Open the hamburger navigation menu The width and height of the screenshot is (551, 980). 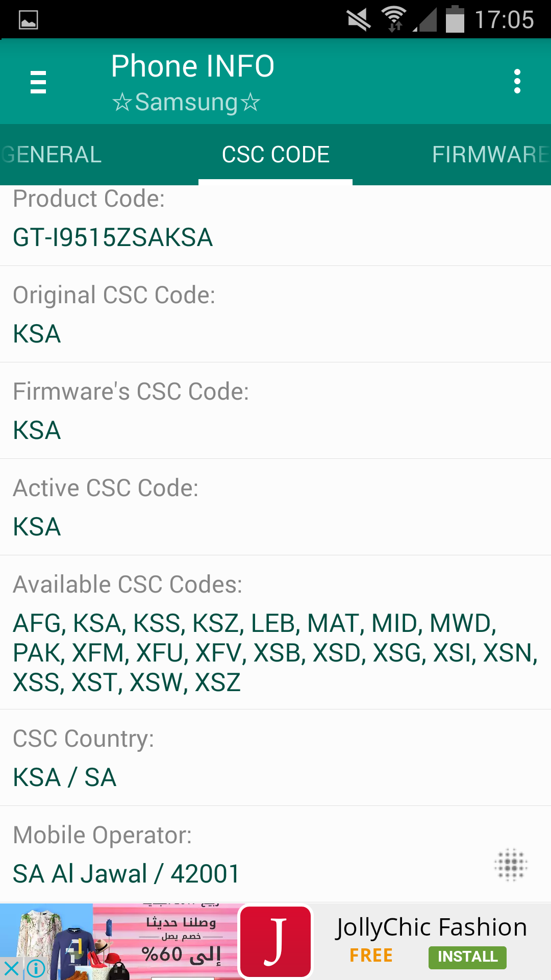click(x=38, y=82)
